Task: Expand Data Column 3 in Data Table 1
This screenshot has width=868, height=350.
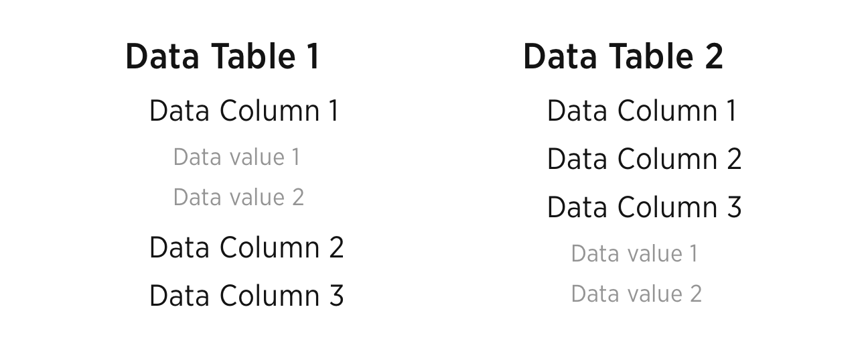Action: pos(246,296)
